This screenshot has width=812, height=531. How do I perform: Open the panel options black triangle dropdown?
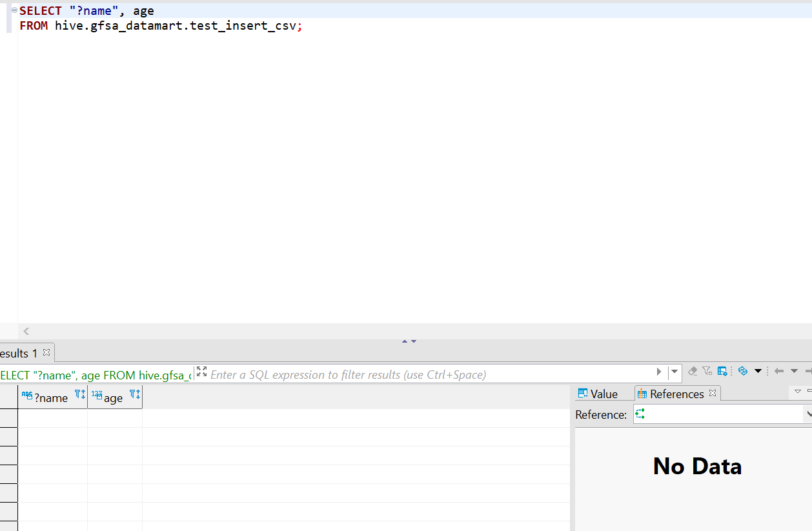(x=758, y=371)
